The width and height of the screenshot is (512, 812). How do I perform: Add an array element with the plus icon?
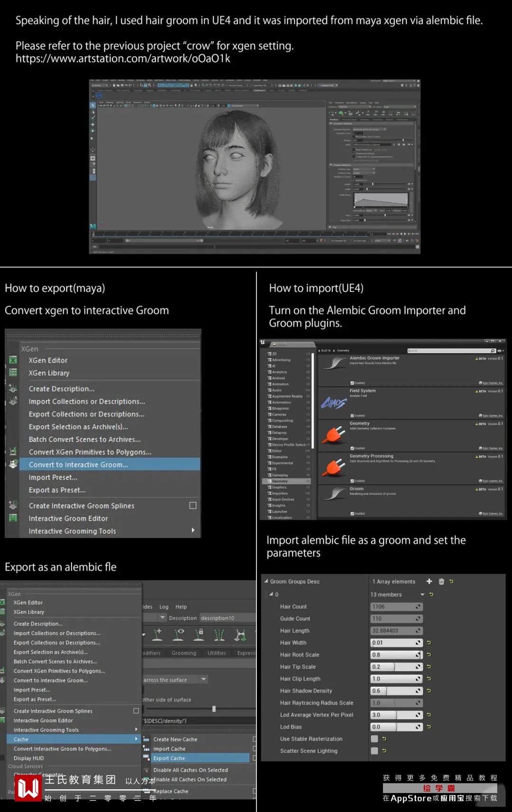tap(429, 581)
